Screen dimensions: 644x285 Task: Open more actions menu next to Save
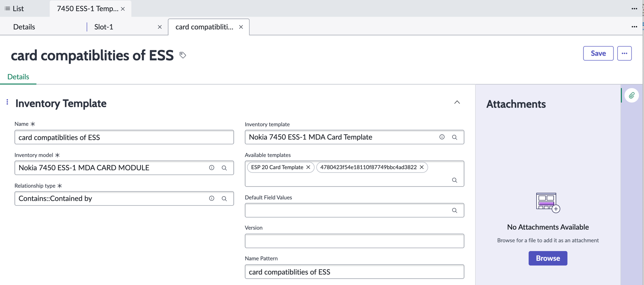coord(624,53)
